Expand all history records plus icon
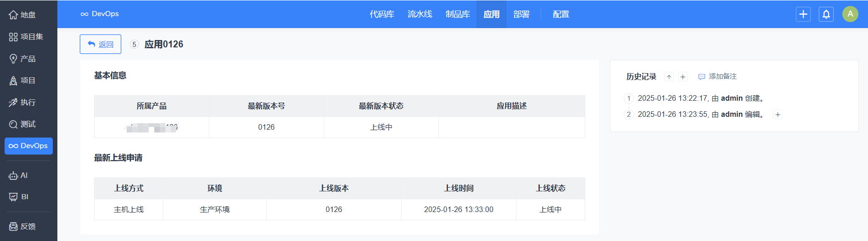Screen dimensions: 868x241 [683, 77]
